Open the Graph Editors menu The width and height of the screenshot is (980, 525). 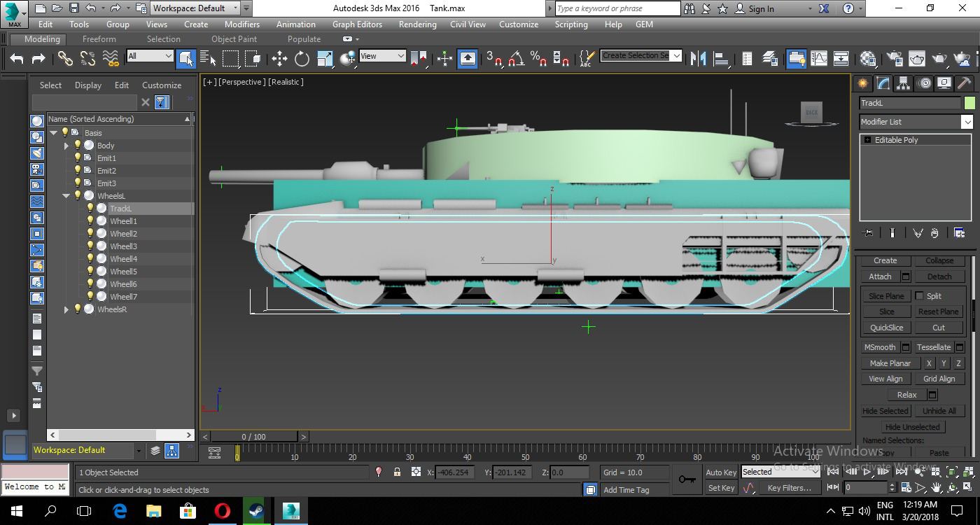coord(357,24)
